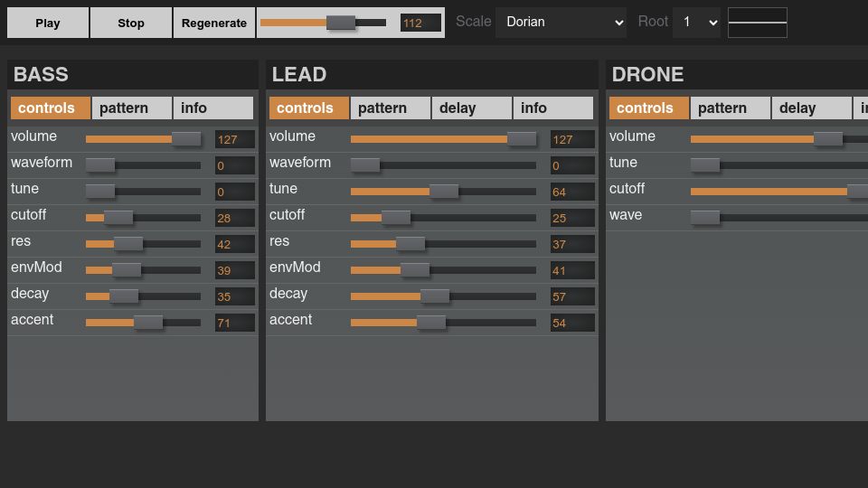This screenshot has height=488, width=868.
Task: Open the Scale dropdown set to Dorian
Action: click(561, 22)
